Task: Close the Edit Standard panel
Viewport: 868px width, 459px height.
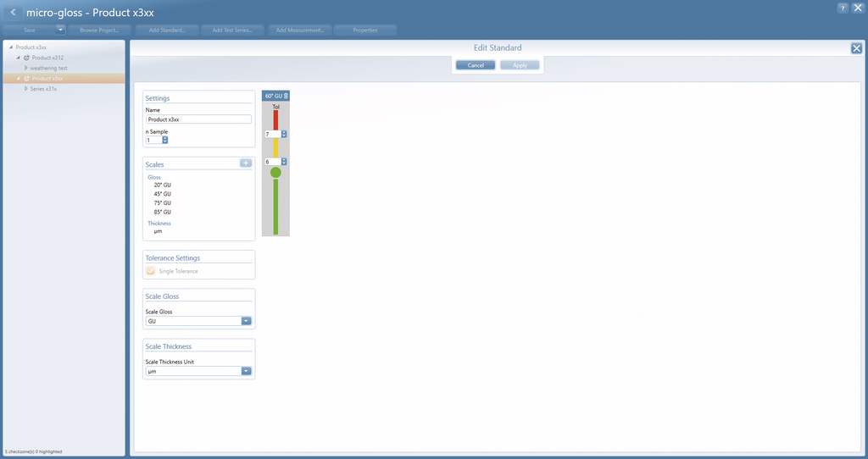Action: pos(856,48)
